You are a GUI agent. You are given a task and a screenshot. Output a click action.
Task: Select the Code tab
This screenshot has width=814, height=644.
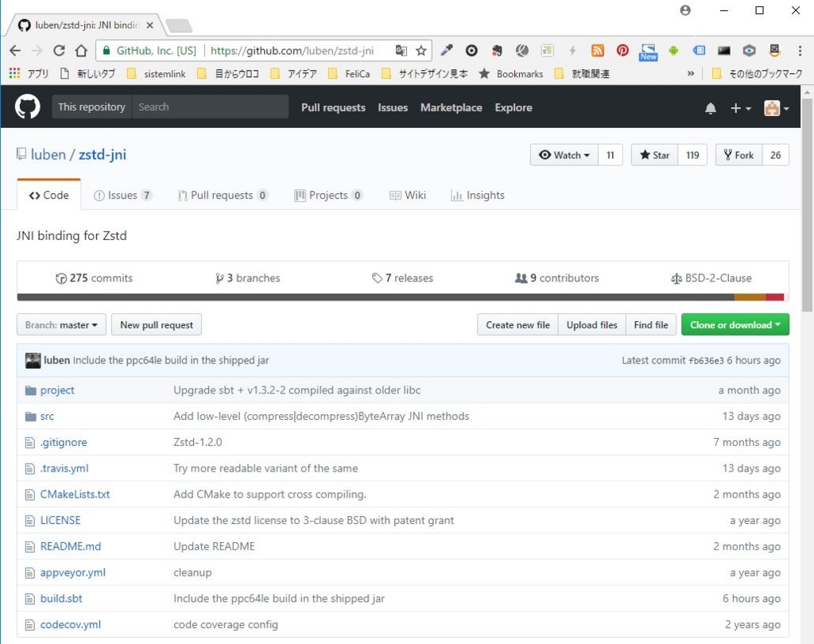48,195
